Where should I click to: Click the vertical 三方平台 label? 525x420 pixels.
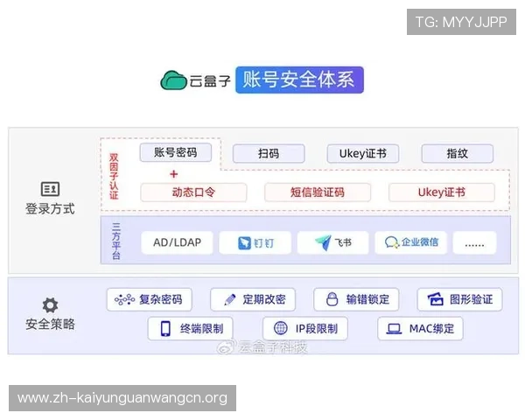tap(115, 241)
